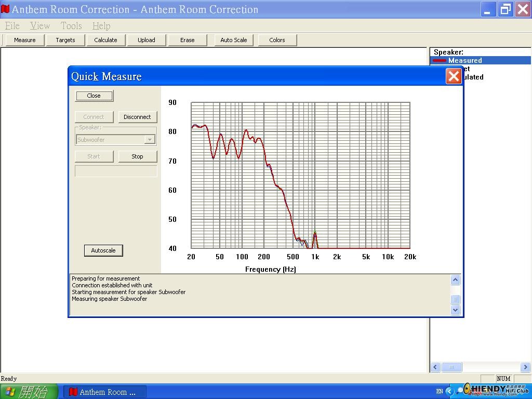Open the Targets toolbar button

coord(65,40)
